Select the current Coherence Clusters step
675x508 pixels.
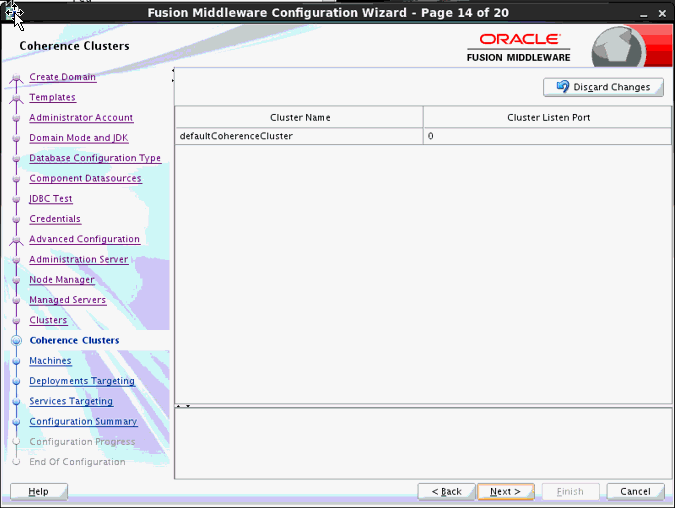[x=74, y=340]
